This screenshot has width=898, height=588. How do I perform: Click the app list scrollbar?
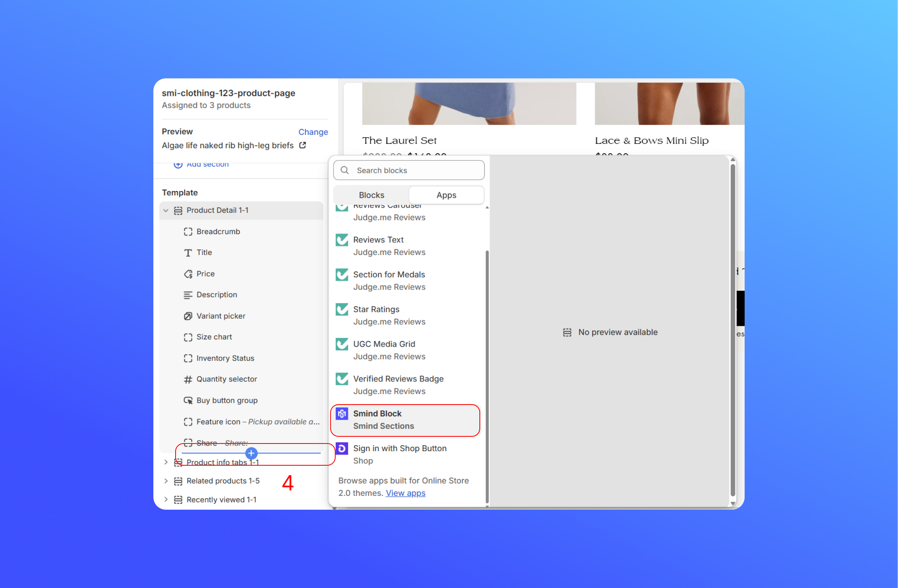click(x=487, y=377)
